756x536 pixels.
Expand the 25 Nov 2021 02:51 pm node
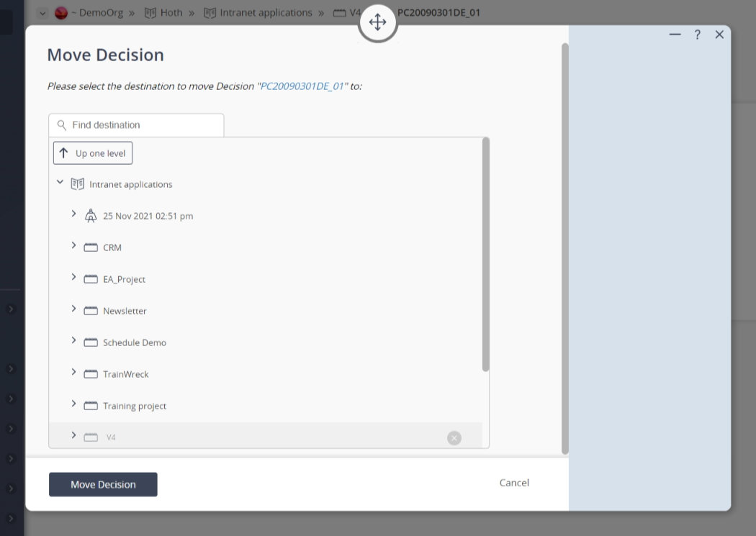[73, 214]
